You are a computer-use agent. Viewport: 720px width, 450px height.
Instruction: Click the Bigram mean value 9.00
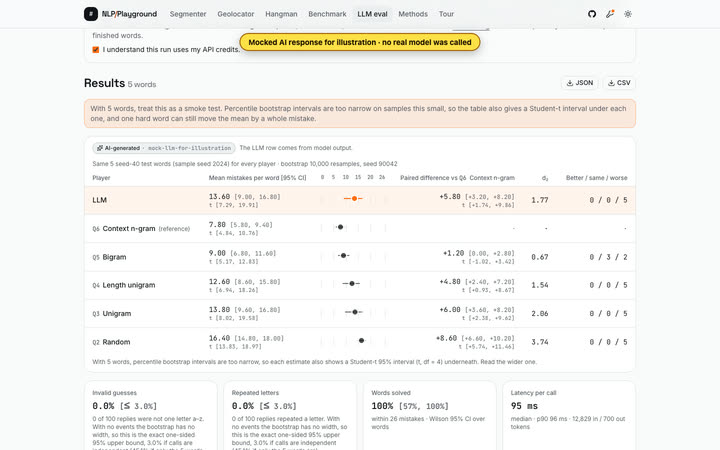pos(217,253)
